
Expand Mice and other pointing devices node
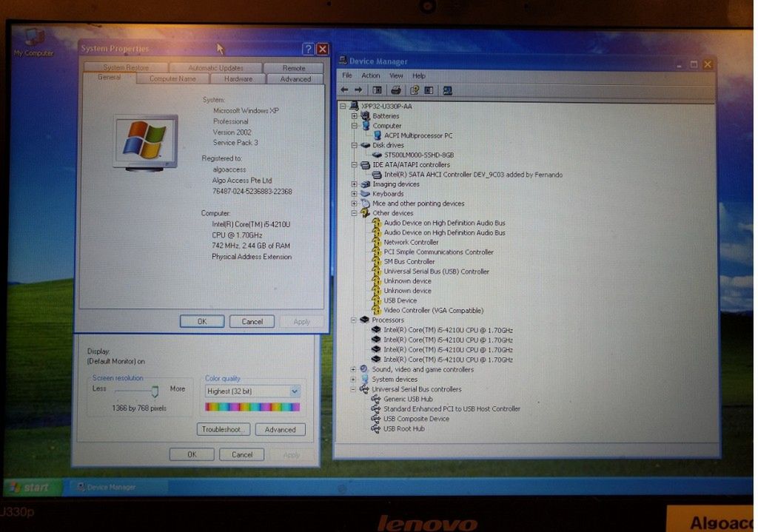354,203
